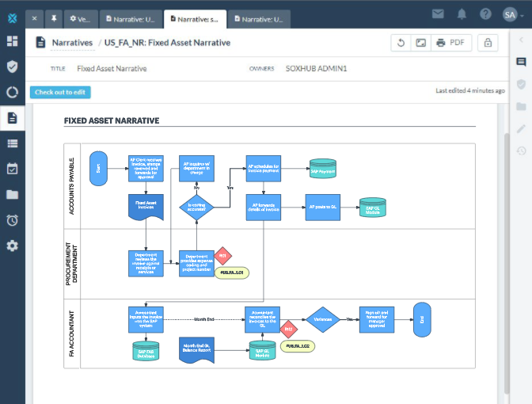Screen dimensions: 532x404
Task: Click the red risk diamond in FA Accountant lane
Action: click(x=289, y=329)
